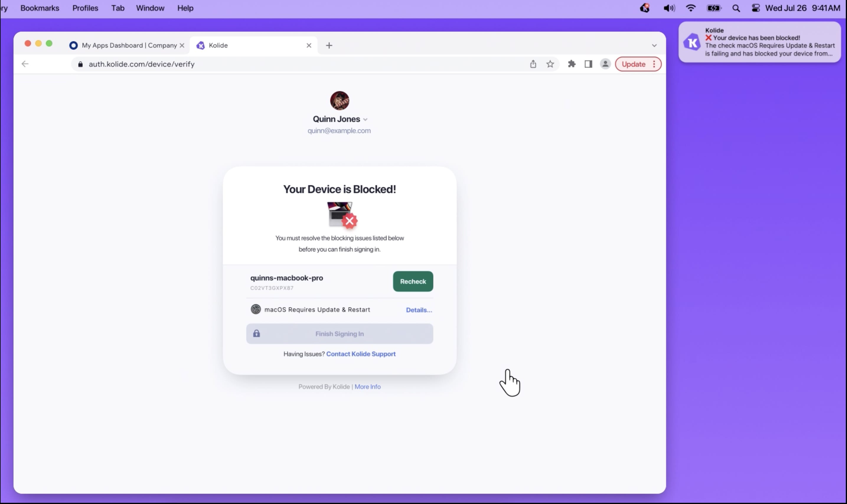Click the extensions puzzle icon in toolbar
Viewport: 847px width, 504px height.
tap(570, 64)
